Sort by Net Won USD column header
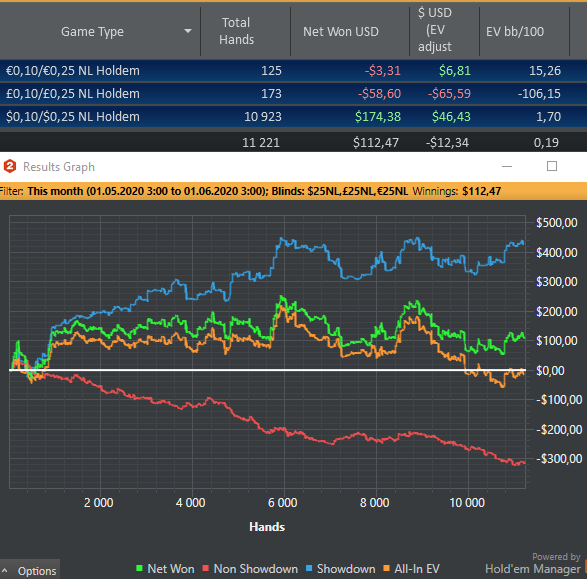 [341, 31]
